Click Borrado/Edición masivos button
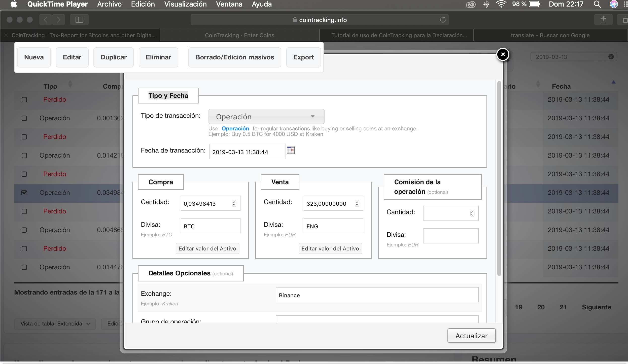 [x=235, y=57]
